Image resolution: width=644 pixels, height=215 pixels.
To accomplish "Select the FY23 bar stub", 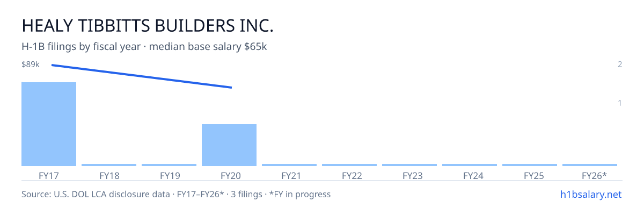I will point(409,165).
